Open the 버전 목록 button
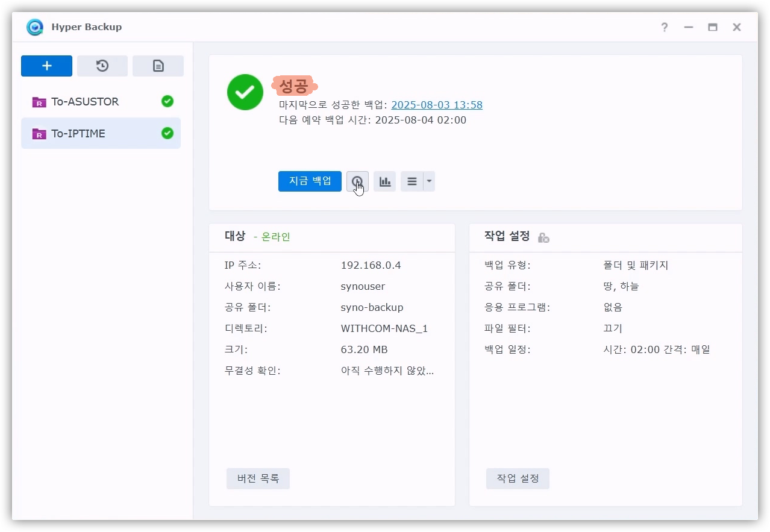The width and height of the screenshot is (770, 532). pos(258,479)
